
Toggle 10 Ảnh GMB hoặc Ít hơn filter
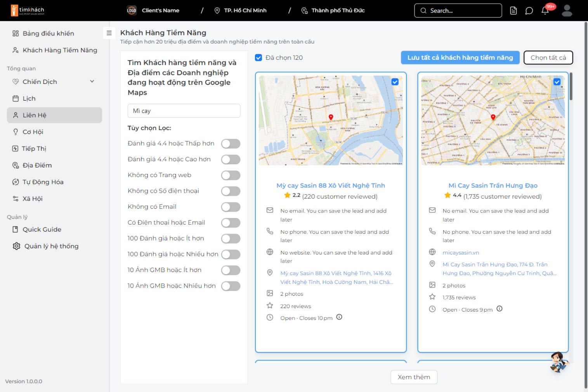[x=231, y=270]
